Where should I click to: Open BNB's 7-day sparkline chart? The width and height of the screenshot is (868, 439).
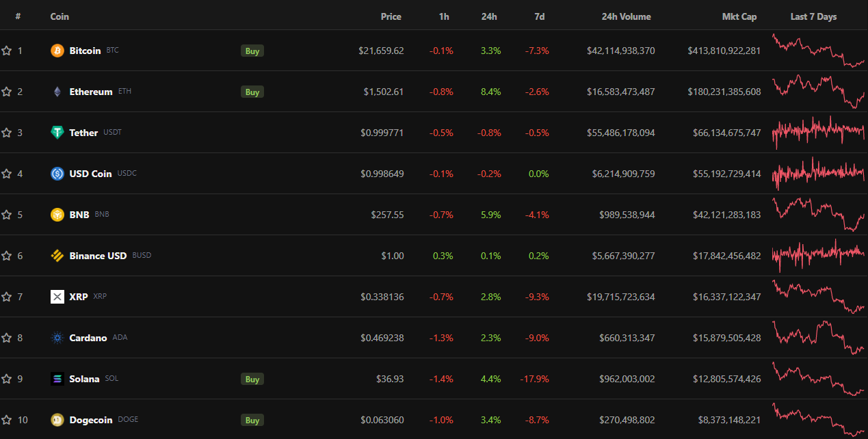pos(819,215)
